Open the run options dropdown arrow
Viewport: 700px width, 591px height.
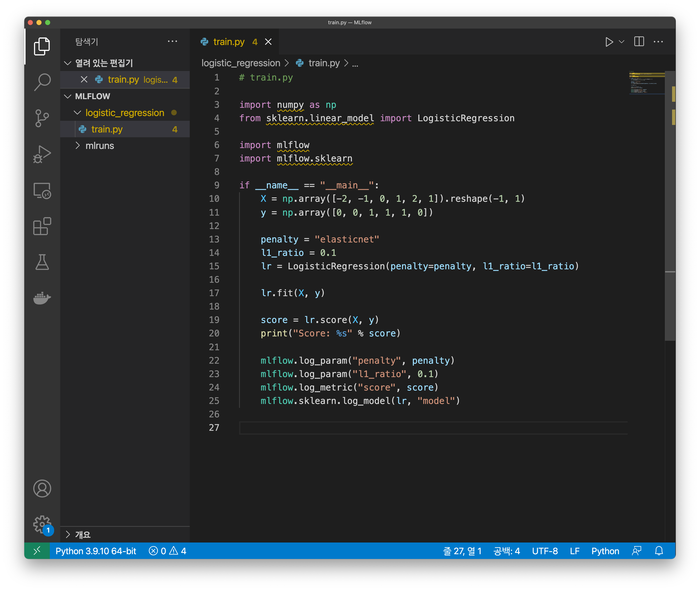click(622, 42)
